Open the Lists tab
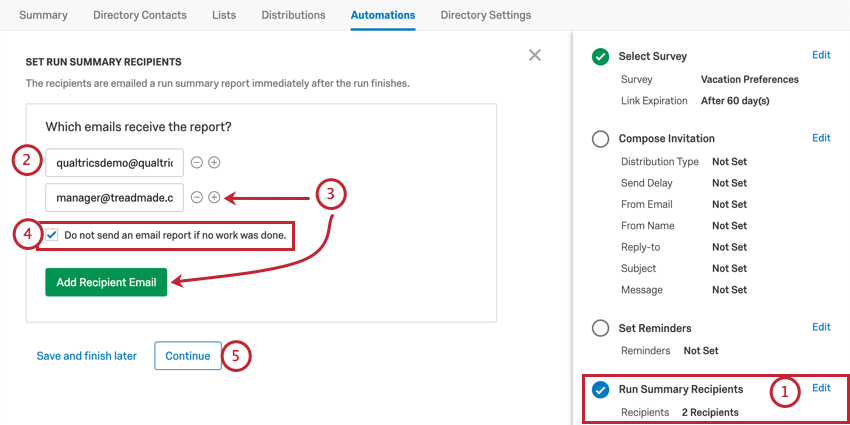The width and height of the screenshot is (850, 425). (224, 15)
